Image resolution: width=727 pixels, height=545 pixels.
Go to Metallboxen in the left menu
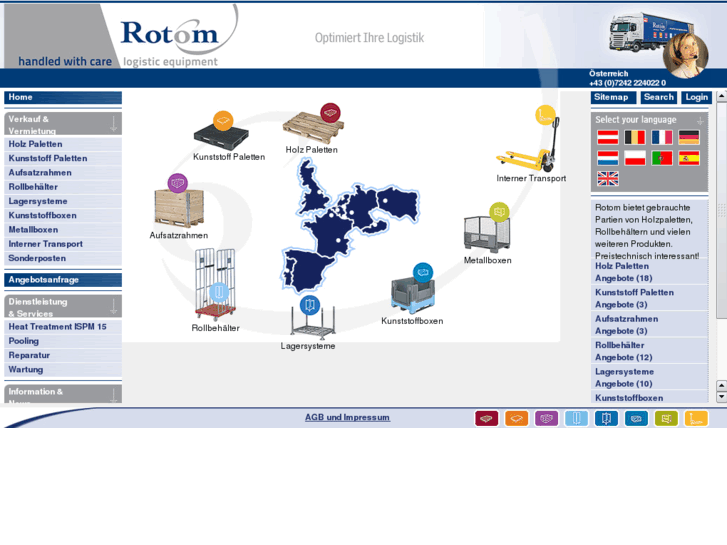63,230
